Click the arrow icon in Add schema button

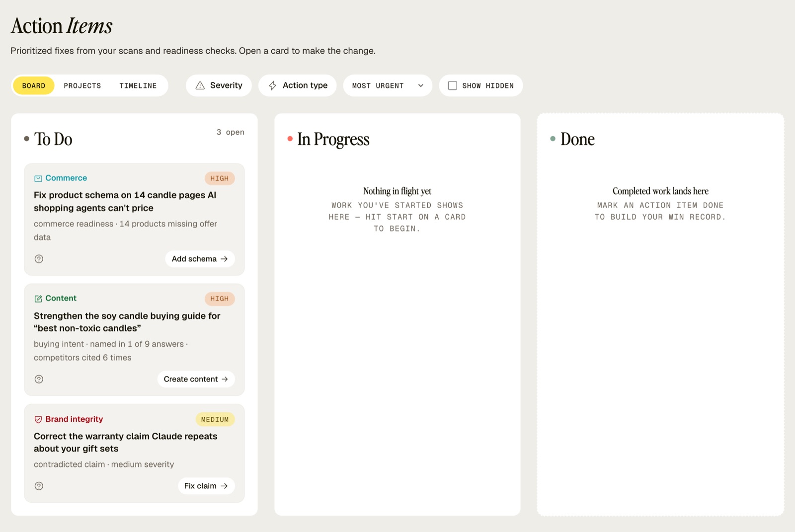224,259
